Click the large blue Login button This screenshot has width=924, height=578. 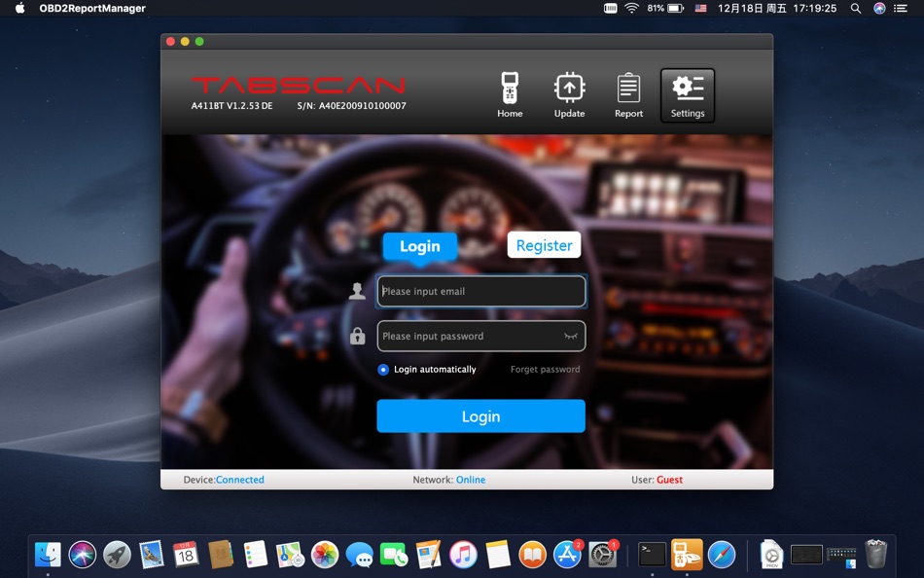coord(480,415)
